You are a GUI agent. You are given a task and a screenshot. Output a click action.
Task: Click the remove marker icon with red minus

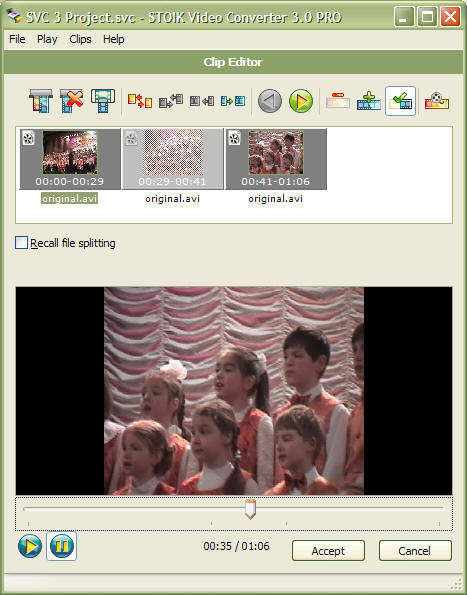click(338, 100)
